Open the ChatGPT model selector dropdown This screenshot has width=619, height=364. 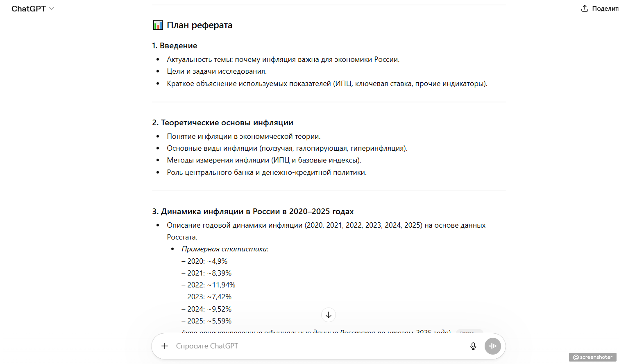coord(33,8)
